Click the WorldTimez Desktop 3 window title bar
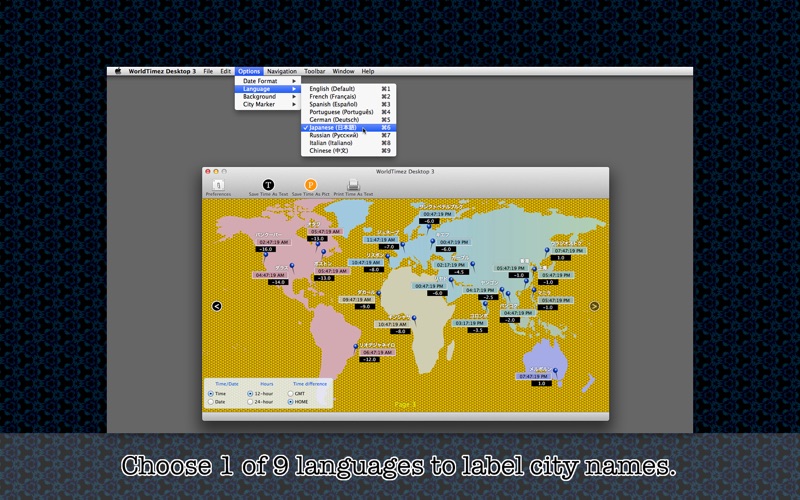800x500 pixels. click(x=406, y=171)
